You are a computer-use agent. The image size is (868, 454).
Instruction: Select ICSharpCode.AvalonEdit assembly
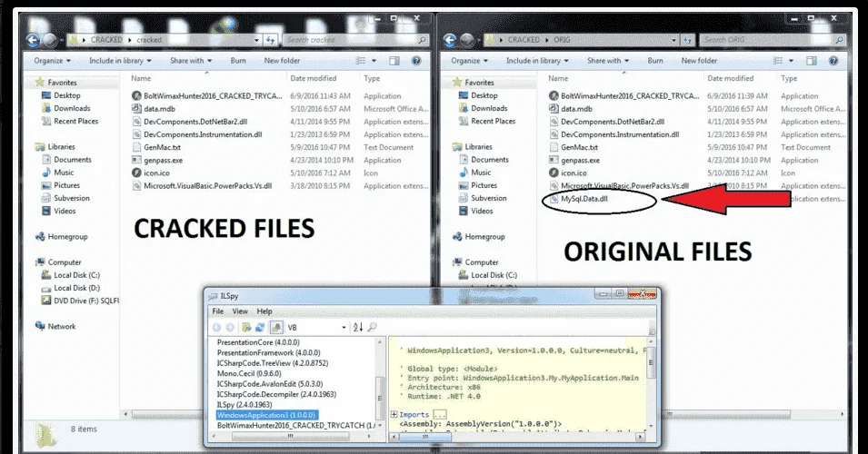tap(270, 384)
